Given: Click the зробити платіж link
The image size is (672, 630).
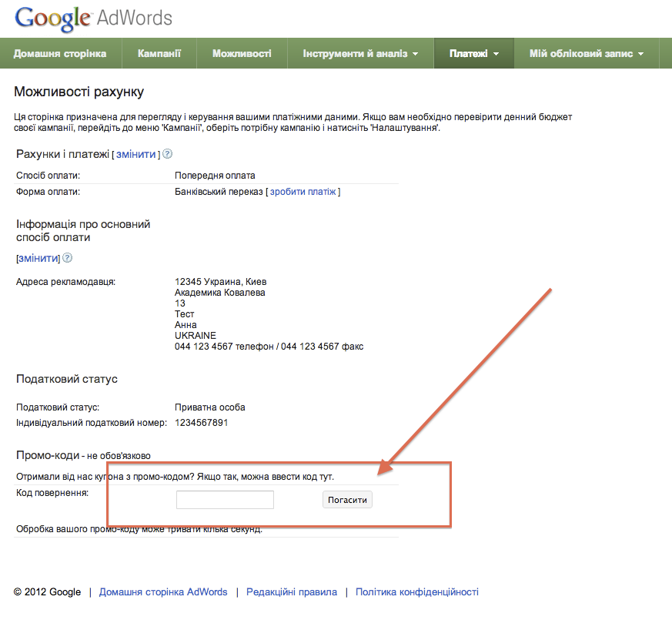Looking at the screenshot, I should coord(303,192).
